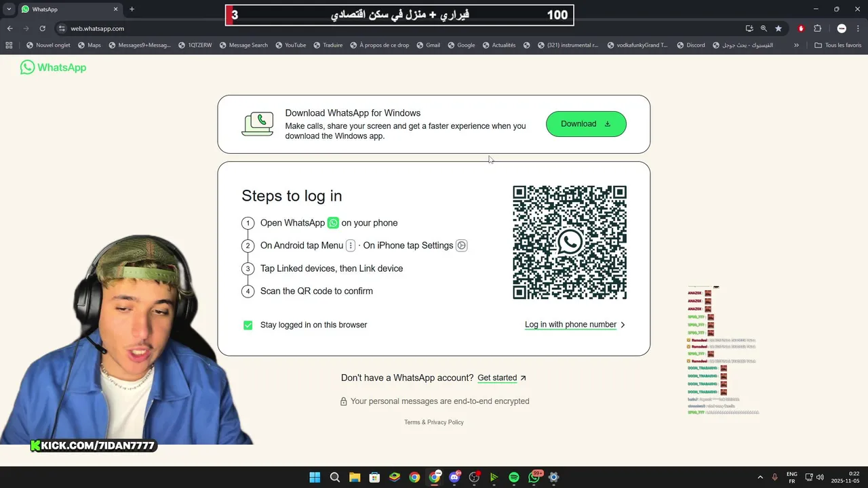Open the À propos de ce drop bookmark
The image size is (868, 488).
pos(379,45)
